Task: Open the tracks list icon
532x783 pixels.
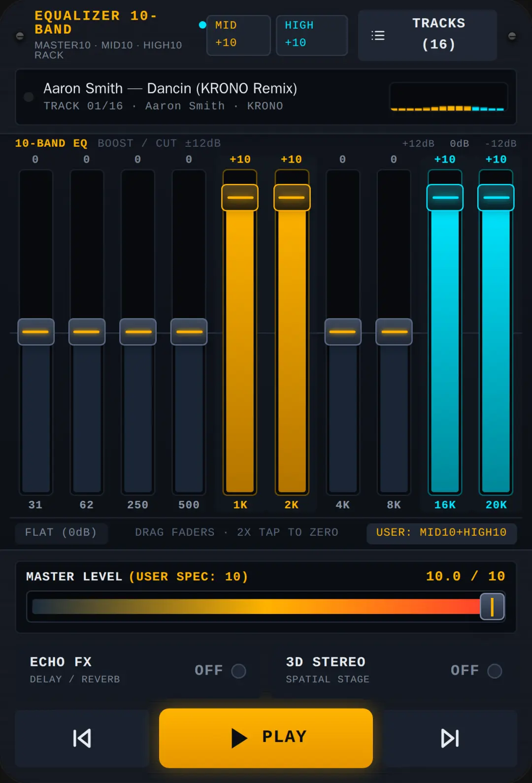Action: 378,35
